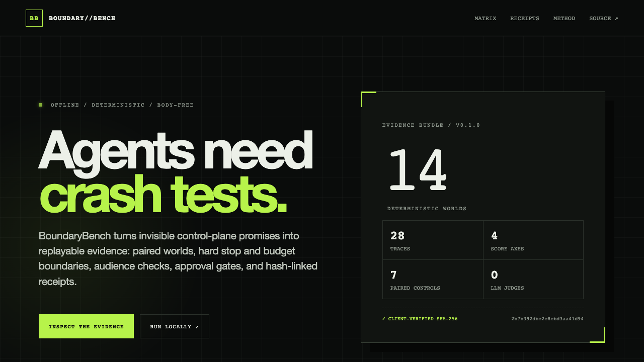
Task: Click the Run Locally button
Action: (175, 326)
